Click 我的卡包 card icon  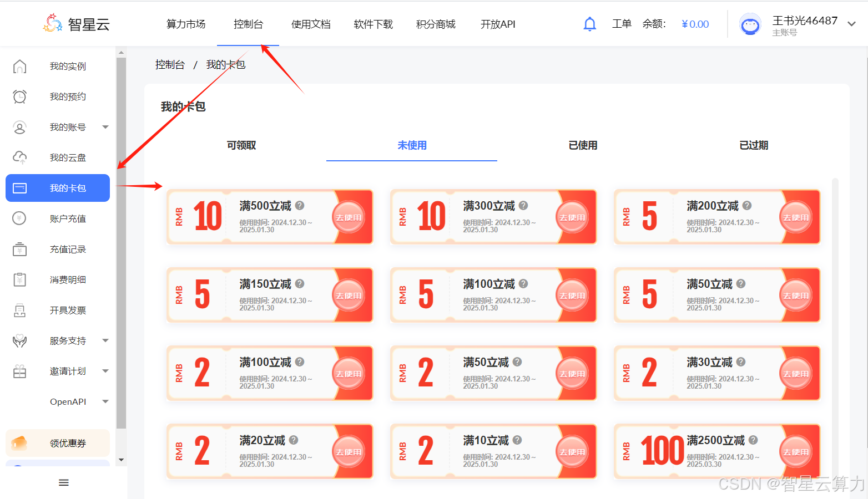pyautogui.click(x=19, y=189)
